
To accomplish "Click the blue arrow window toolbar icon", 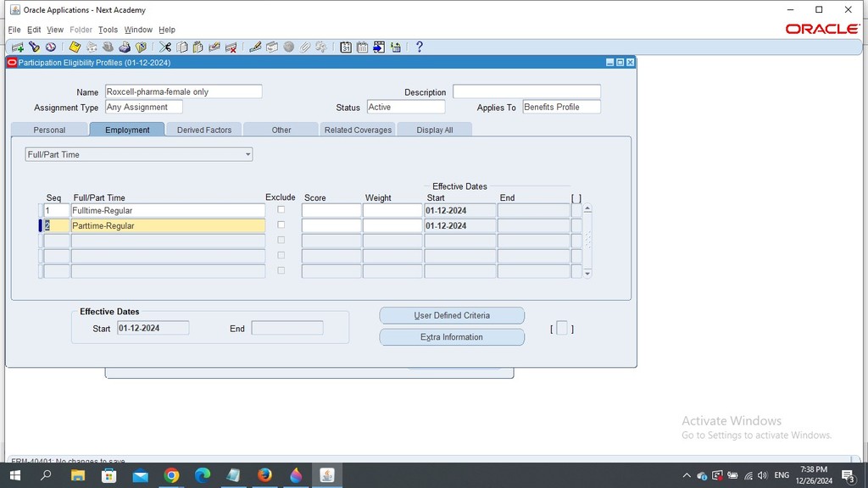I will click(379, 47).
